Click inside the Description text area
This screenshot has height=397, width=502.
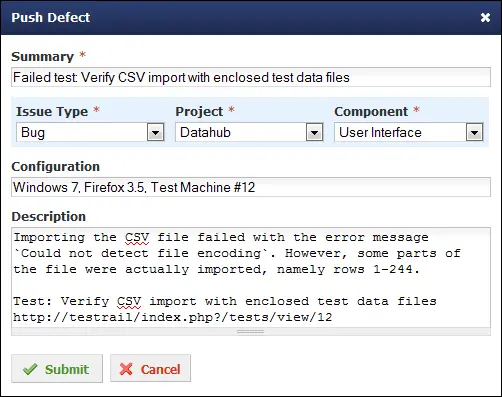pos(251,277)
